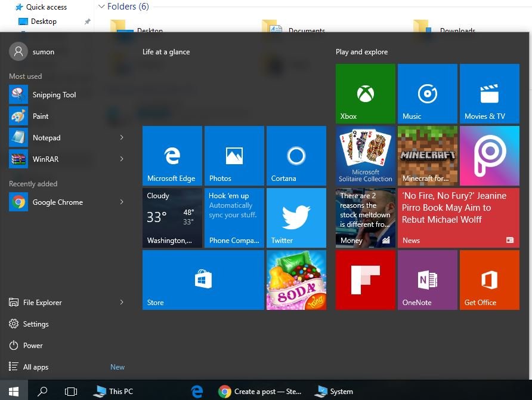Image resolution: width=532 pixels, height=400 pixels.
Task: Select Desktop in File Explorer sidebar
Action: [38, 21]
